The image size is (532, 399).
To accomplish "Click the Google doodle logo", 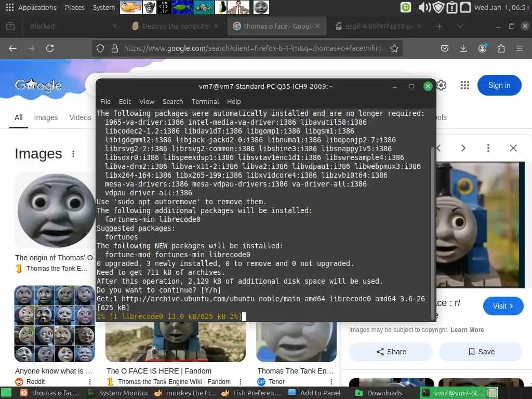I will click(38, 85).
